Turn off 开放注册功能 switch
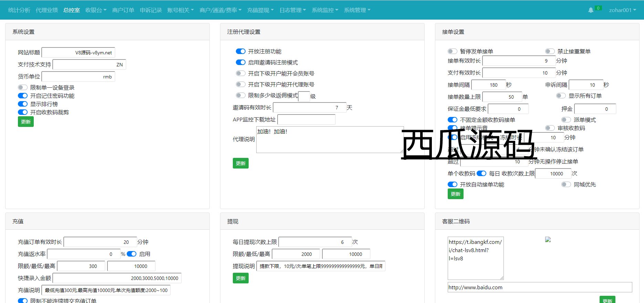 241,51
